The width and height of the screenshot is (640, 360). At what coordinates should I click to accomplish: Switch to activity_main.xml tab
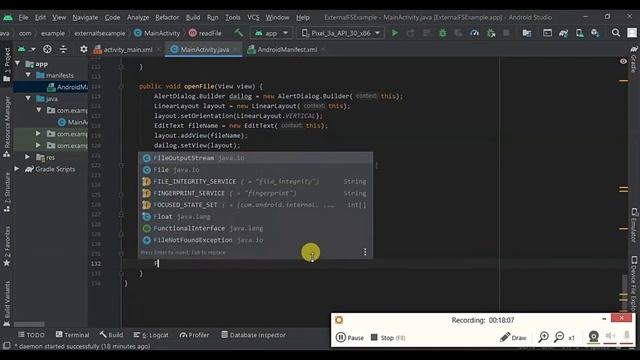pos(123,49)
